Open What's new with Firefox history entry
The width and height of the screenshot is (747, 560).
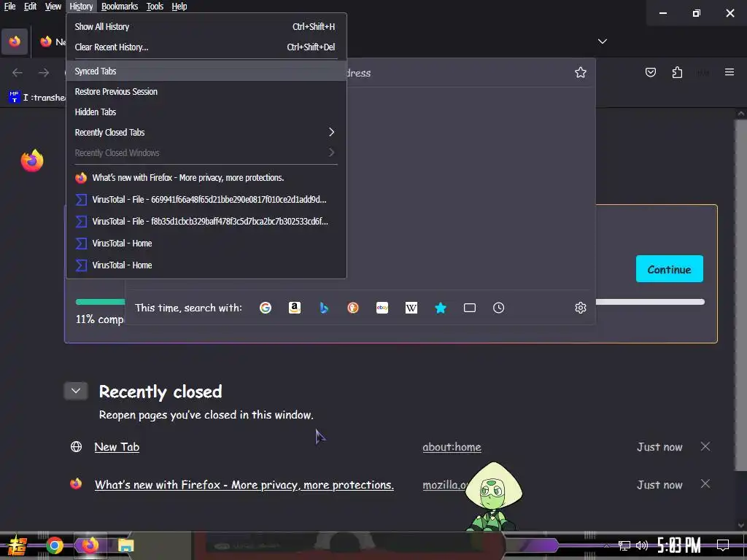[x=205, y=178]
